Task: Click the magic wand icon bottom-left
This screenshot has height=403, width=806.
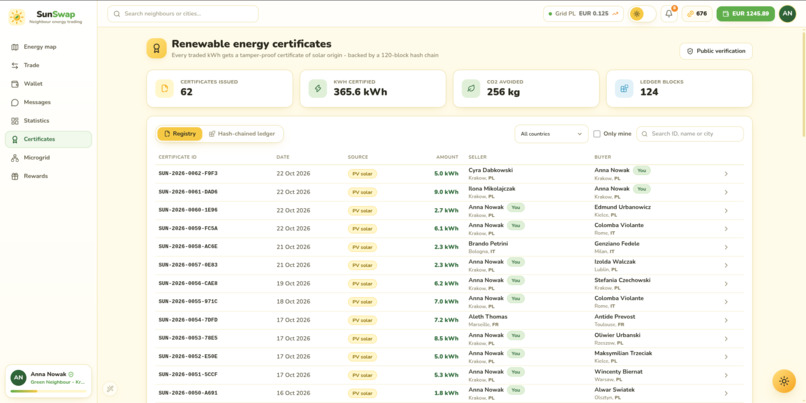Action: (x=110, y=389)
